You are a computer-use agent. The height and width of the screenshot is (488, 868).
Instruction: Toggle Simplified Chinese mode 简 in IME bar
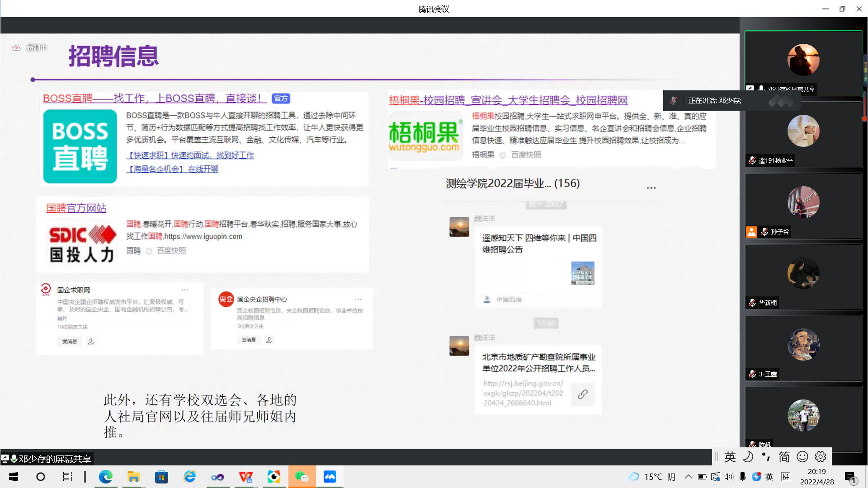tap(784, 457)
